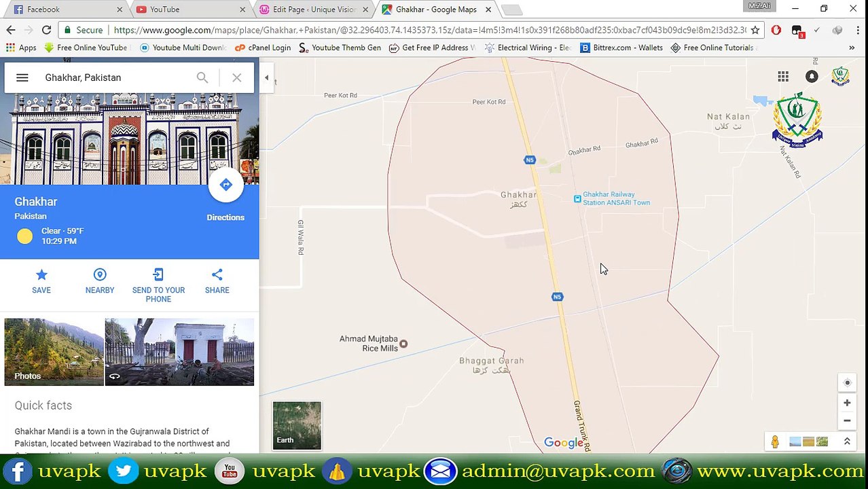Open Get Free IP Address bookmark
Viewport: 868px width, 489px height.
coord(432,48)
